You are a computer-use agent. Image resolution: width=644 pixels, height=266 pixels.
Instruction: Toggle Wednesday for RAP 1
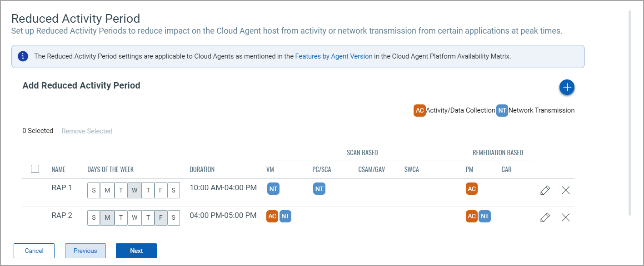coord(134,191)
